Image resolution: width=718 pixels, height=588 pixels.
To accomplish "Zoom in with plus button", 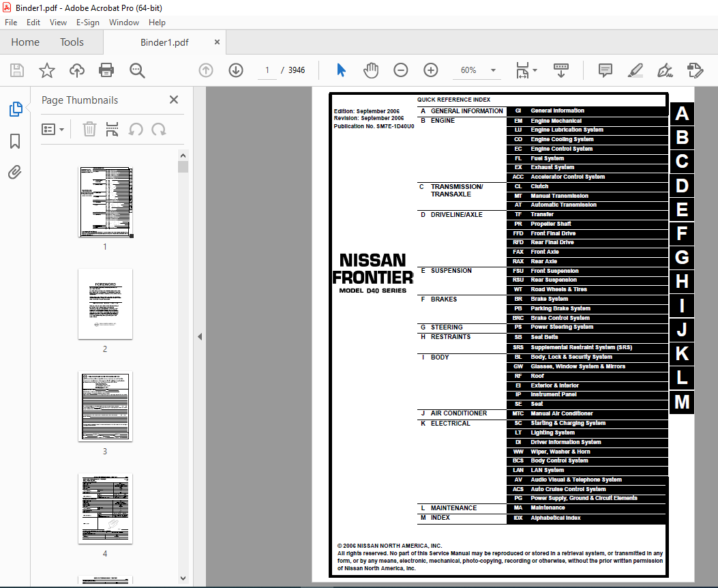I will tap(430, 70).
